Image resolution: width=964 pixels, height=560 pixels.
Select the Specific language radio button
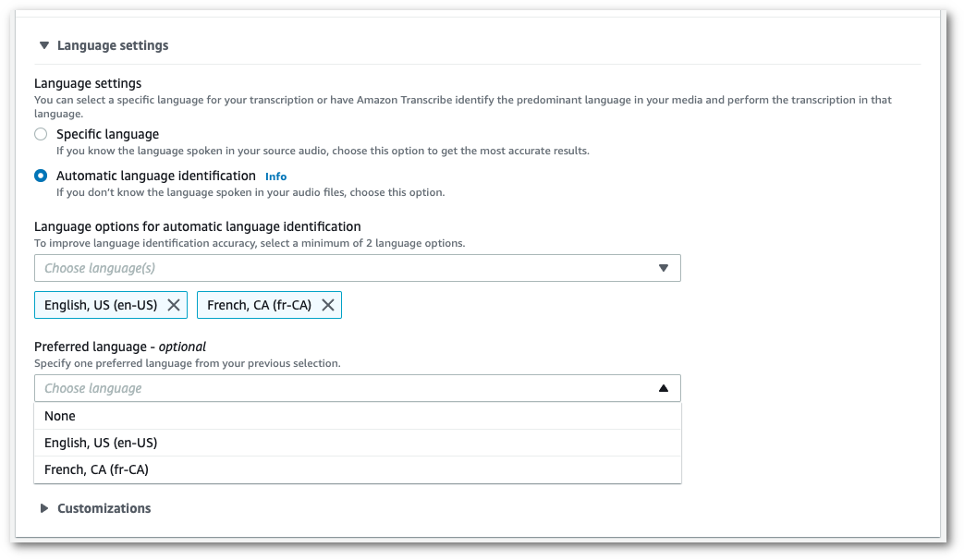tap(40, 134)
